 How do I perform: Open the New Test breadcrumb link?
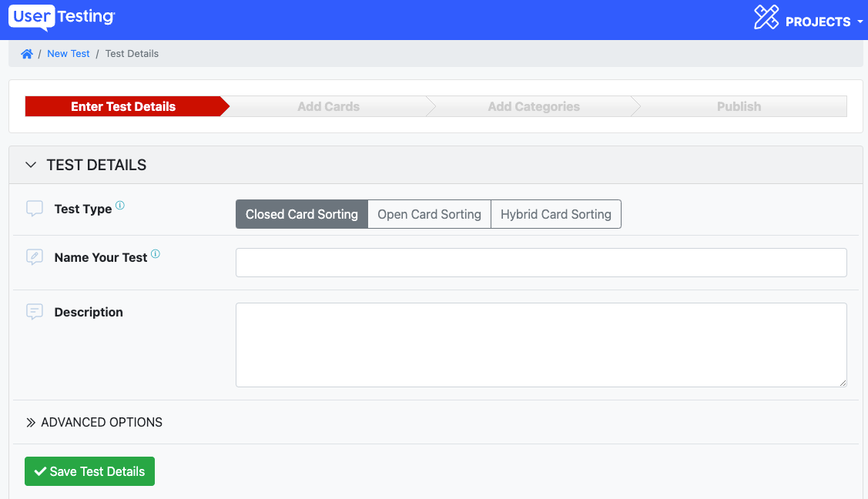pyautogui.click(x=68, y=53)
